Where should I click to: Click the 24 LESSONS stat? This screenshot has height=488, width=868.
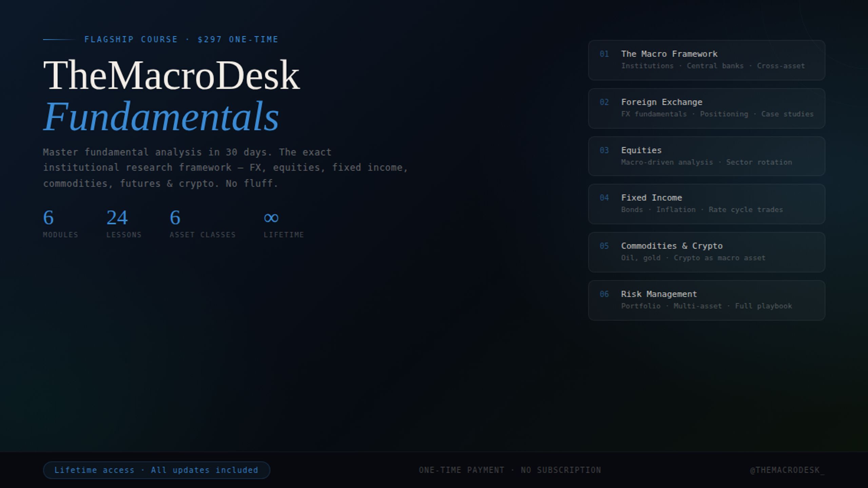point(124,224)
